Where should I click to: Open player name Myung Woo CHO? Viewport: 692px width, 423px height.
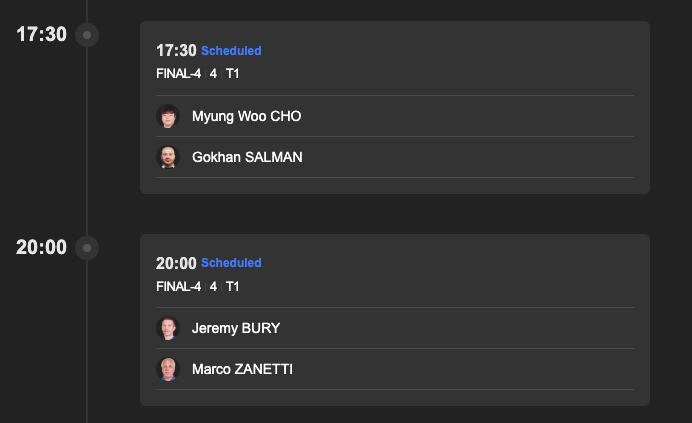click(247, 117)
